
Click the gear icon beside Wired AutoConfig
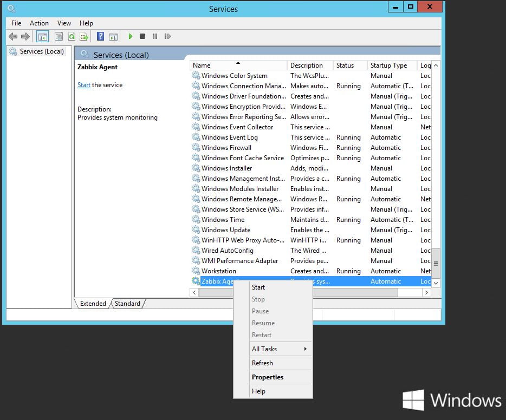tap(196, 250)
